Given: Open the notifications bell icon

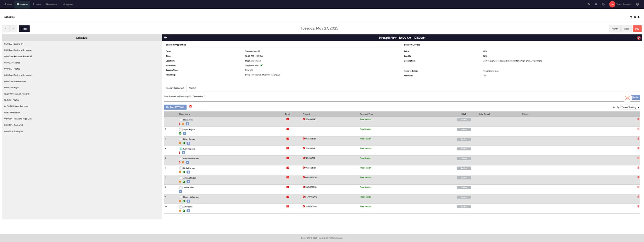Looking at the screenshot, I should pos(596,4).
